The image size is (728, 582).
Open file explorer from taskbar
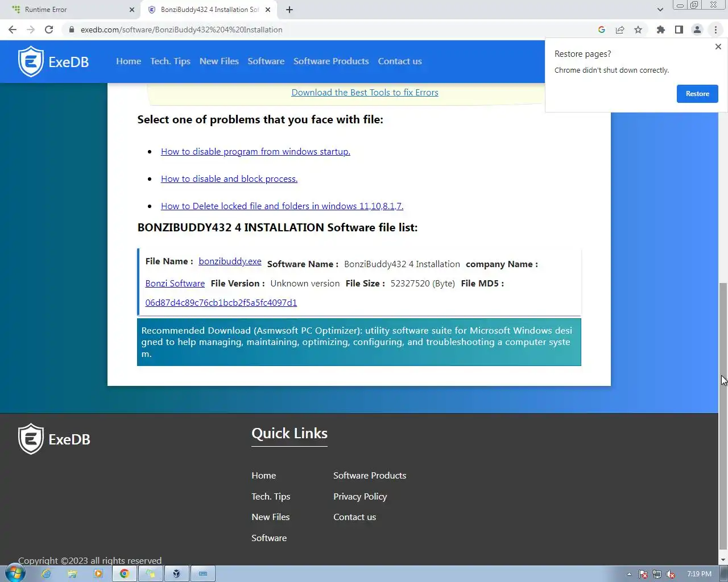(72, 574)
